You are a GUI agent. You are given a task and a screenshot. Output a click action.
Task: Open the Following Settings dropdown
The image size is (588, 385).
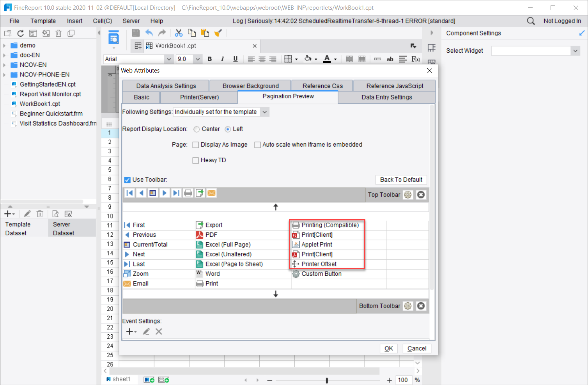pyautogui.click(x=265, y=112)
